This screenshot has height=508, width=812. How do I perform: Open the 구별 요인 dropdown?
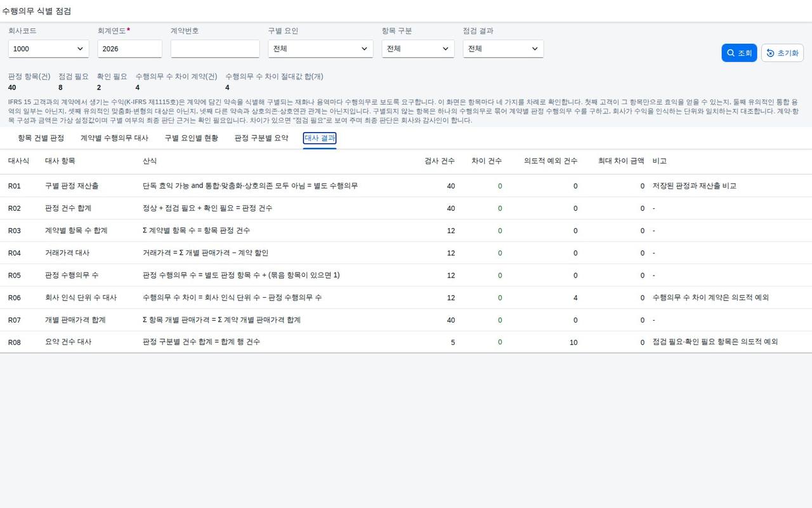point(320,49)
